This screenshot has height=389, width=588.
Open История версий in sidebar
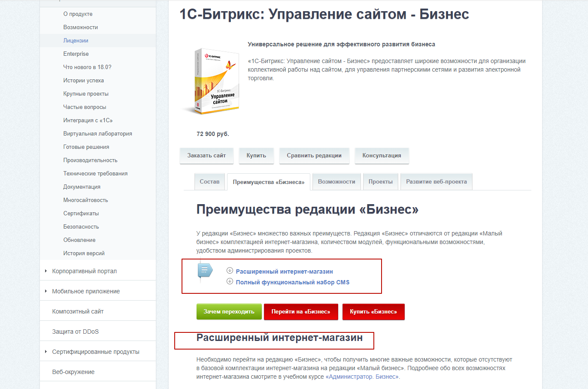pyautogui.click(x=84, y=253)
